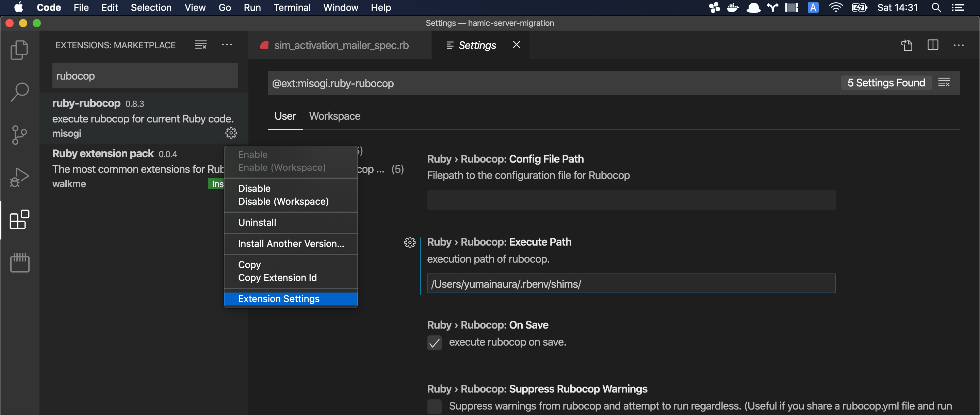Image resolution: width=980 pixels, height=415 pixels.
Task: Open the Run menu
Action: [252, 7]
